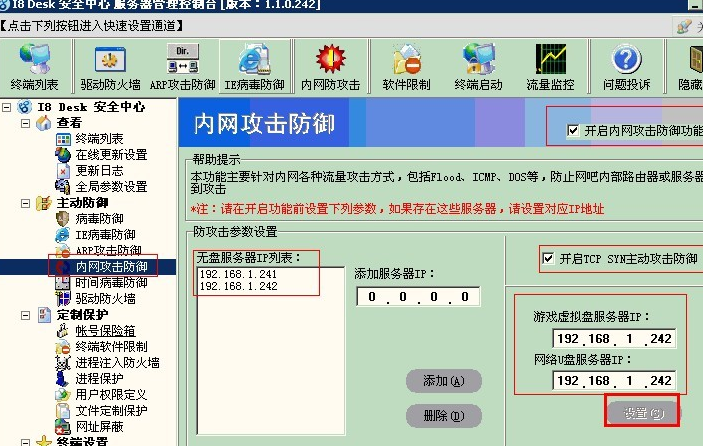This screenshot has width=703, height=446.
Task: Click the 网络U盘服务器IP field
Action: click(x=614, y=381)
